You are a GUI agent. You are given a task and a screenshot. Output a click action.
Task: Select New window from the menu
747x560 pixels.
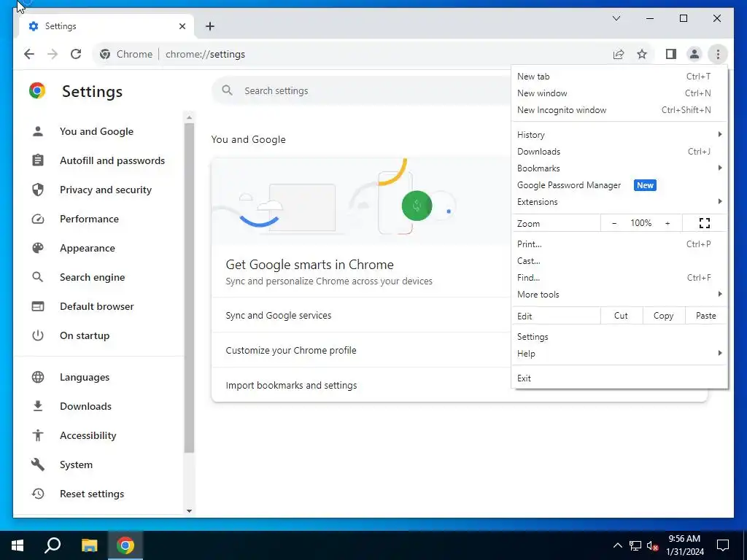[x=619, y=93]
